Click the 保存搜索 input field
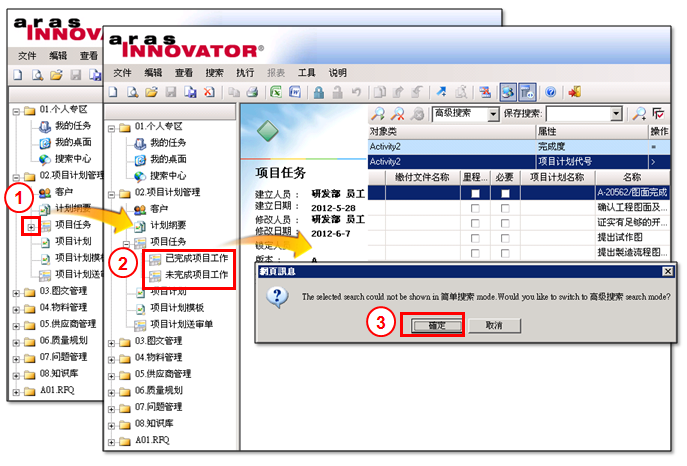687x466 pixels. (578, 114)
